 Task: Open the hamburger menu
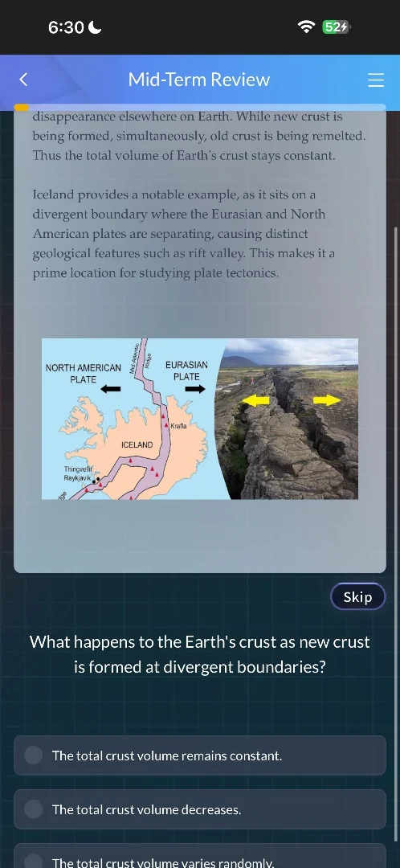(x=376, y=80)
